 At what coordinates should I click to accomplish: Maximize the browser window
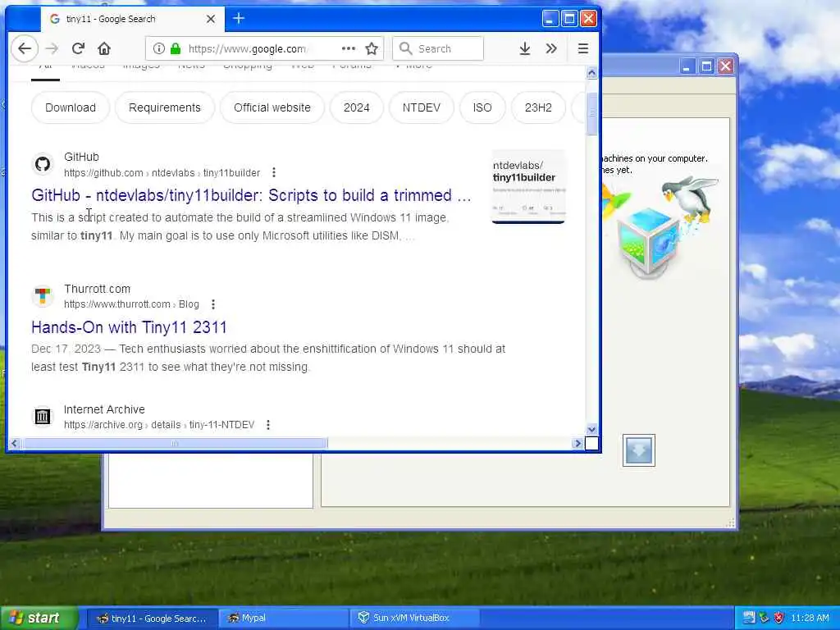click(569, 19)
